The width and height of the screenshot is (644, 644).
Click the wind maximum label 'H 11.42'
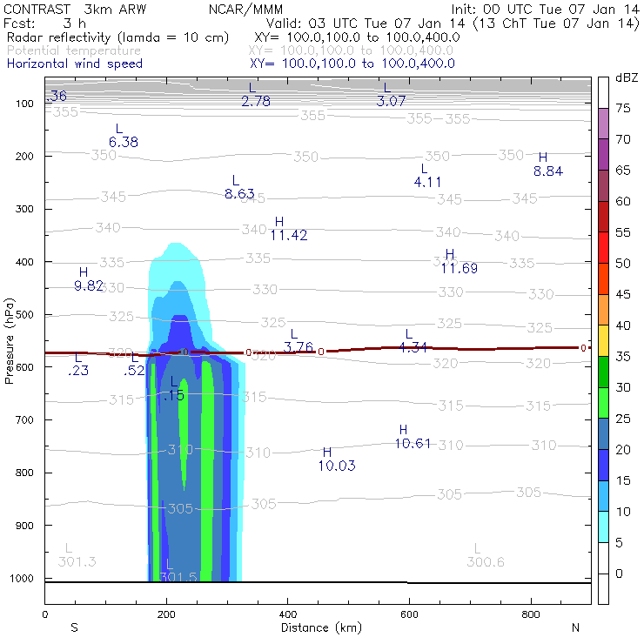pyautogui.click(x=289, y=229)
